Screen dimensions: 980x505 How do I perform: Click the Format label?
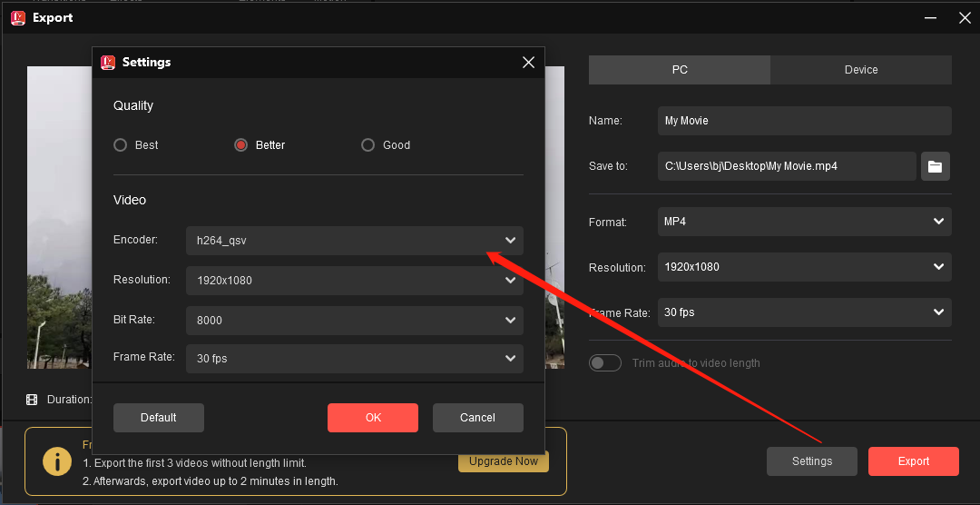click(x=607, y=223)
